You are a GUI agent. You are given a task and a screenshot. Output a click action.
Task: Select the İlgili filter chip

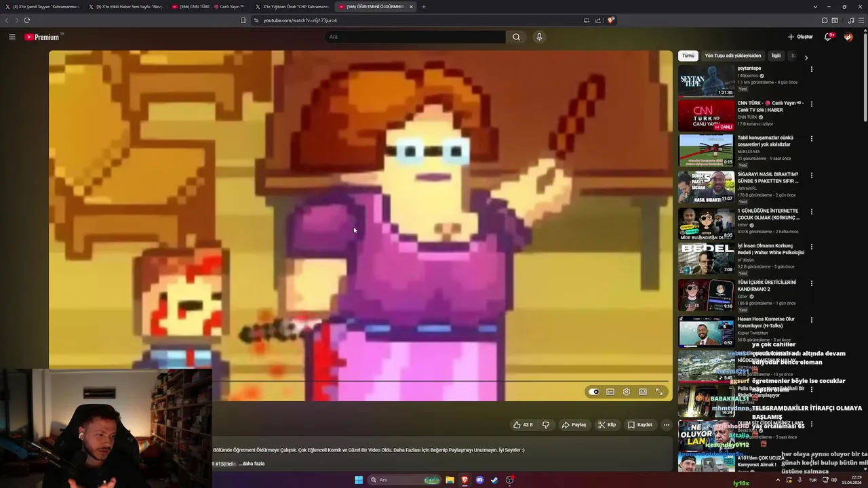coord(776,56)
